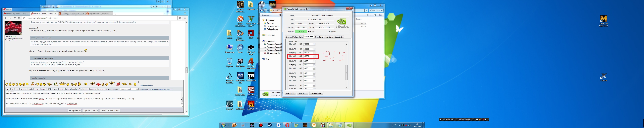The width and height of the screenshot is (644, 128).
Task: Submit the post with the Отправить button
Action: [75, 110]
